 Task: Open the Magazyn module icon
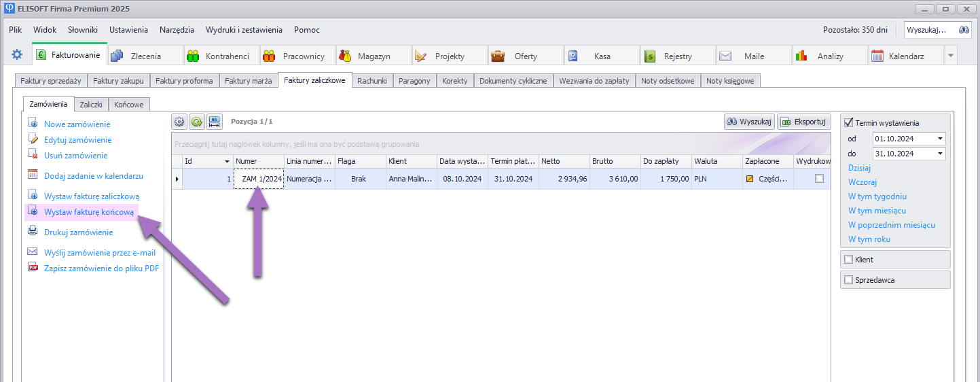(x=346, y=56)
